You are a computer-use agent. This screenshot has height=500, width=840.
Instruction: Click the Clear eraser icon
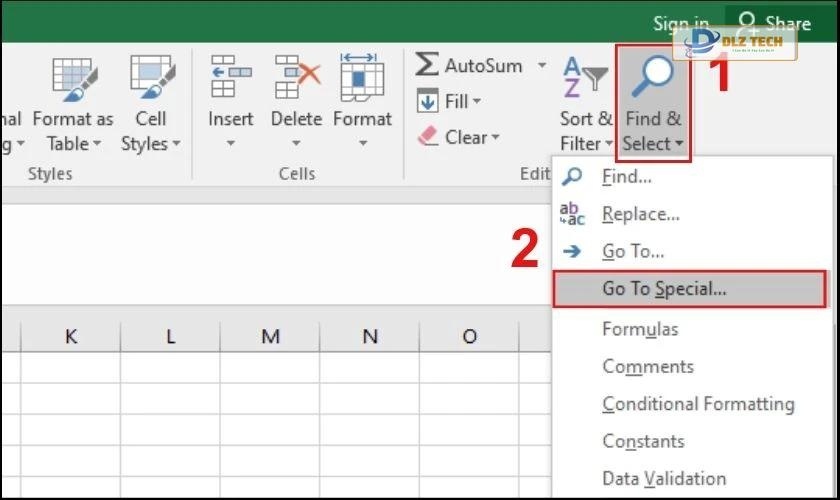(427, 137)
